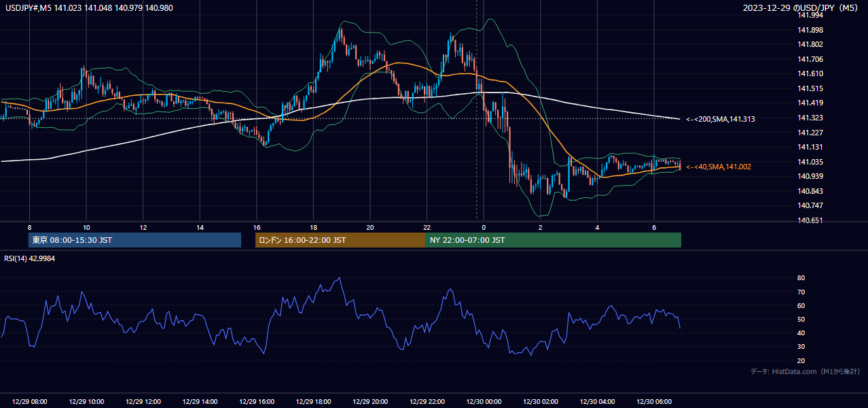The image size is (868, 408).
Task: Click the 12/29 16:00 date label
Action: (x=257, y=402)
